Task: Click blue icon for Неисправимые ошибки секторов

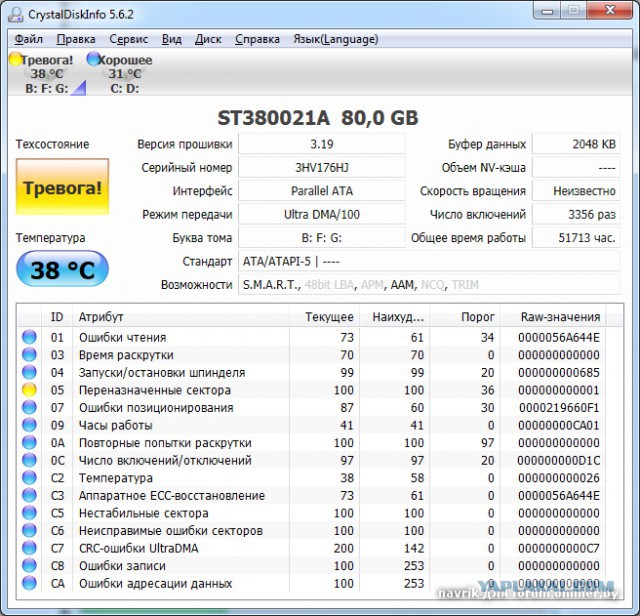Action: (29, 530)
